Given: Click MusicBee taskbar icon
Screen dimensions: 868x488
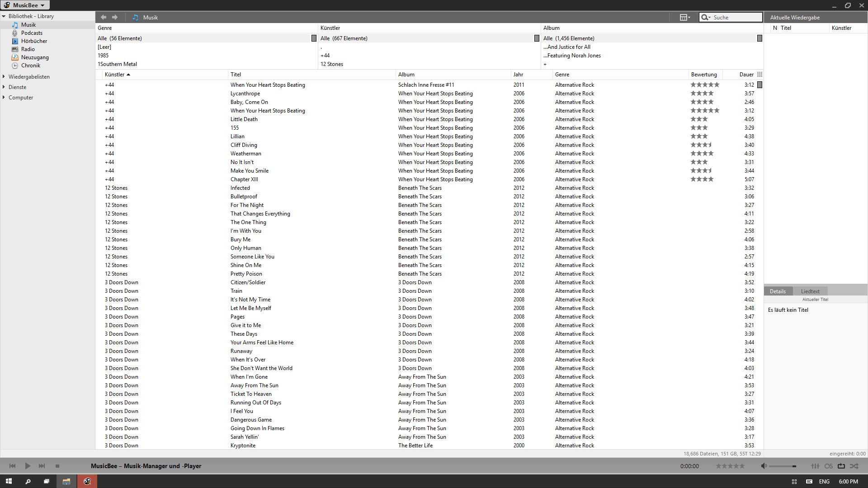Looking at the screenshot, I should (87, 481).
